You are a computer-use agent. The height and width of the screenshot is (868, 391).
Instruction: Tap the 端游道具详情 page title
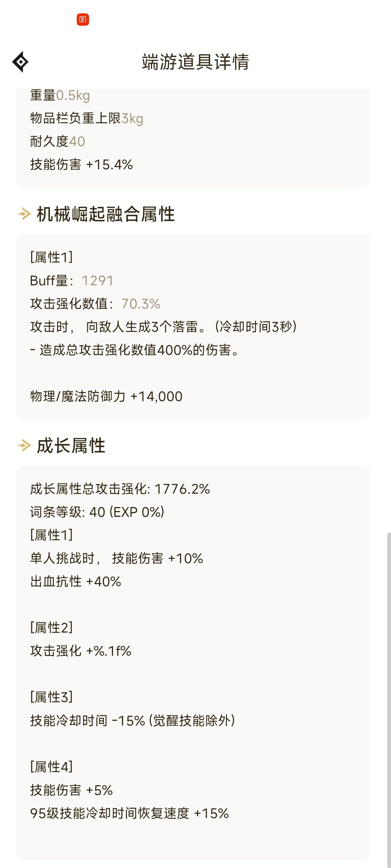point(195,62)
